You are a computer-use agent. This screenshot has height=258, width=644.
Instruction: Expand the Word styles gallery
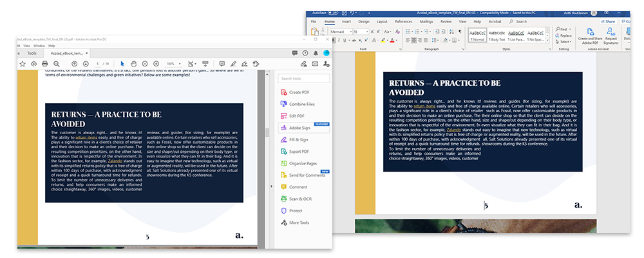(548, 41)
